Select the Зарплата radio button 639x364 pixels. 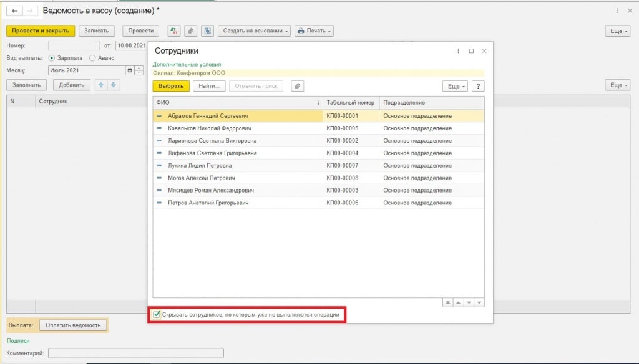pos(52,58)
